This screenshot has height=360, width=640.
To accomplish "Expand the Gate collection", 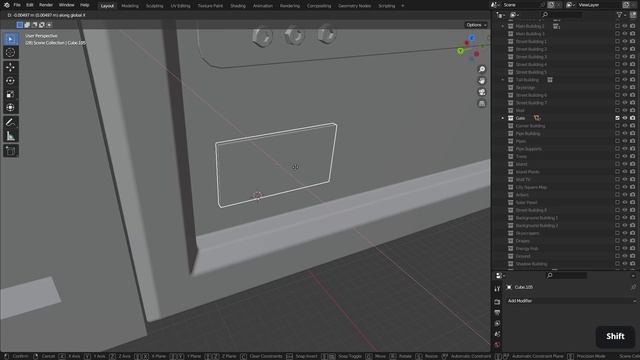I will point(503,118).
